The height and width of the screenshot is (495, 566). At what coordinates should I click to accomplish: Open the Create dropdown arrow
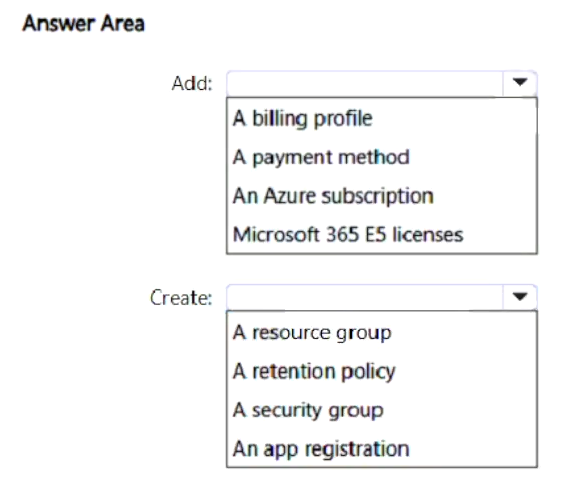pyautogui.click(x=519, y=297)
